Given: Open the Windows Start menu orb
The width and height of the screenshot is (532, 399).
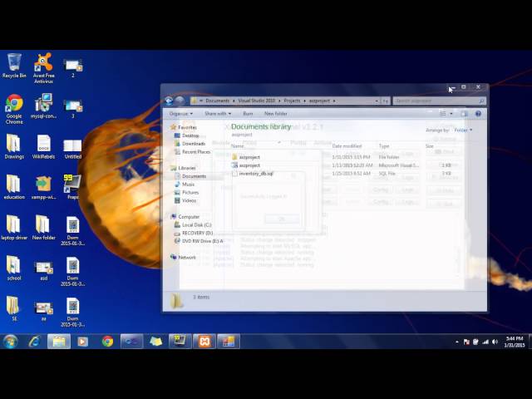Looking at the screenshot, I should click(10, 342).
